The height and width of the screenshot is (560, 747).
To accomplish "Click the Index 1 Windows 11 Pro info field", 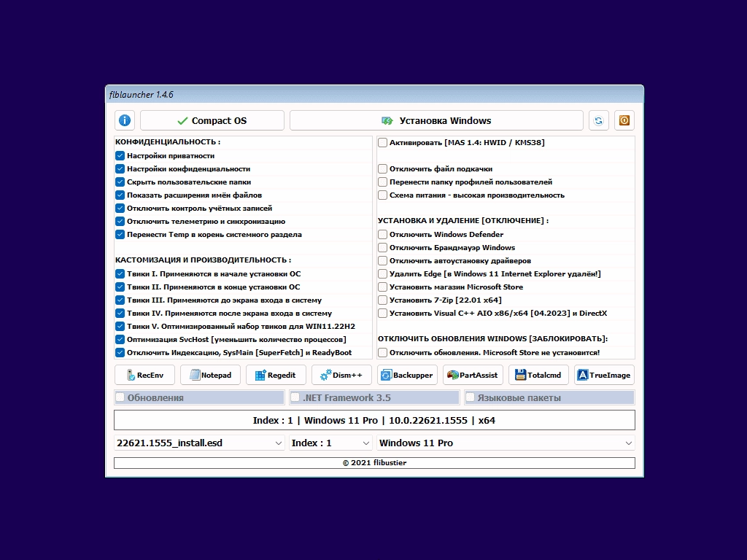I will point(374,421).
